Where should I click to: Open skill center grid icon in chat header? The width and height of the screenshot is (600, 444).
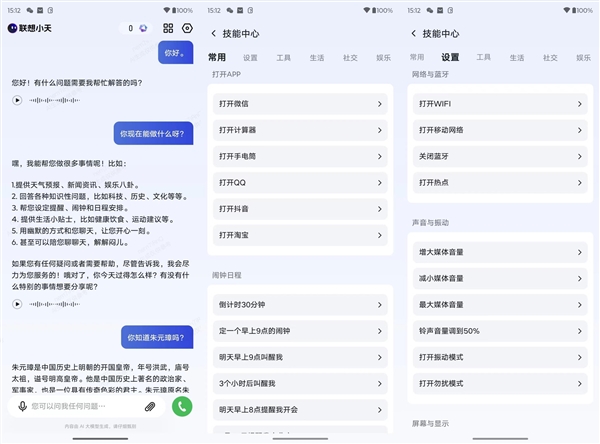click(x=168, y=29)
